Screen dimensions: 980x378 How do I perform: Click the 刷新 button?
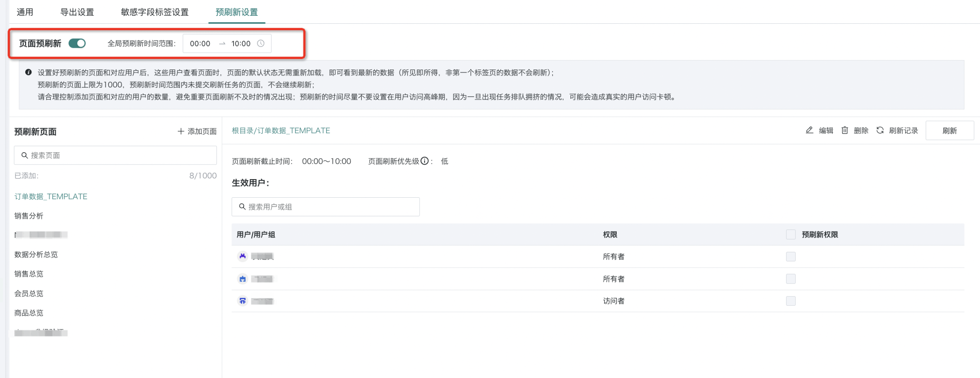coord(950,130)
